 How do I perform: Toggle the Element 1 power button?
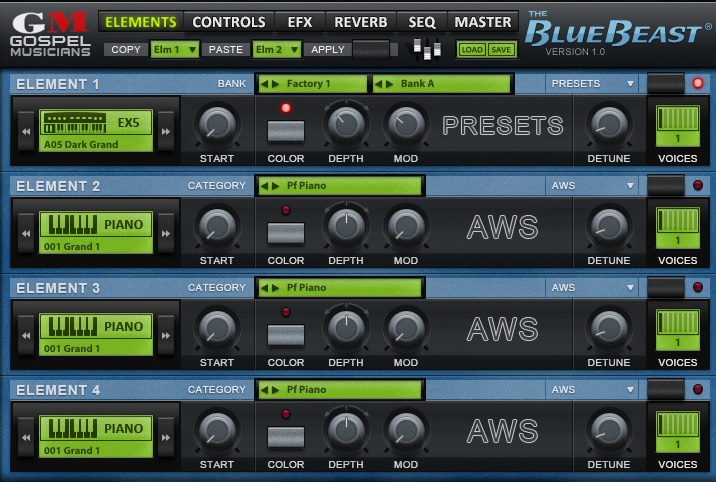(666, 83)
